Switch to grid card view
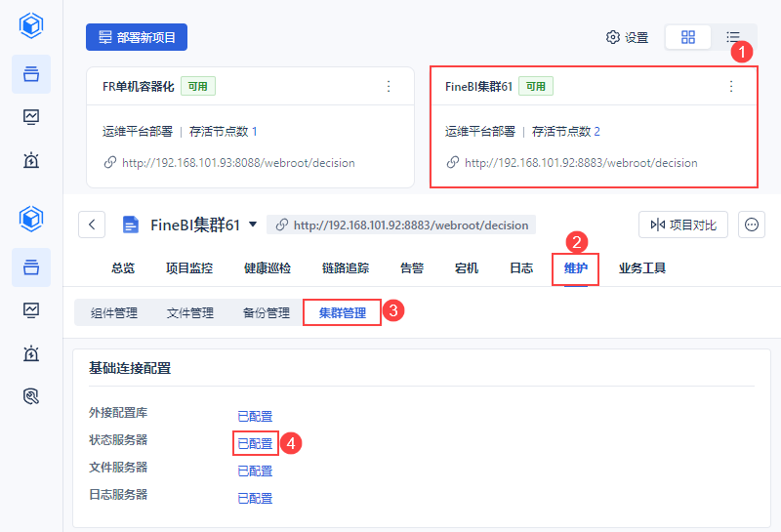Image resolution: width=781 pixels, height=532 pixels. click(x=688, y=37)
